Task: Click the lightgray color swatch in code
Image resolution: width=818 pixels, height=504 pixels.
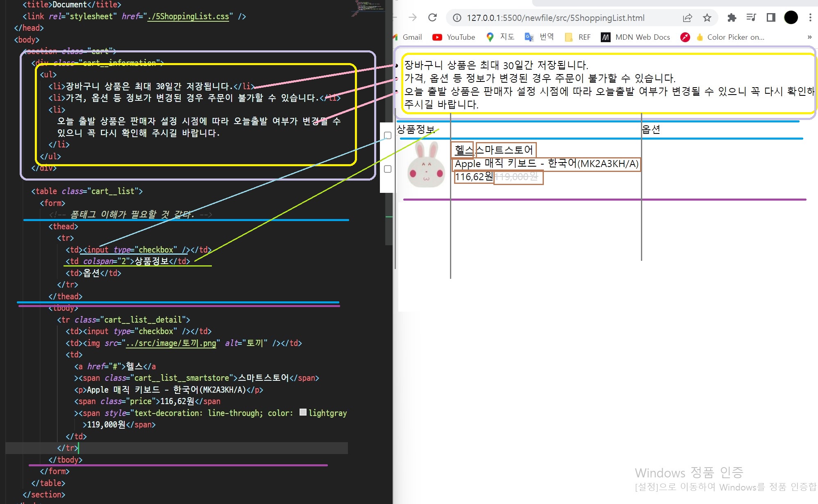Action: pos(303,412)
